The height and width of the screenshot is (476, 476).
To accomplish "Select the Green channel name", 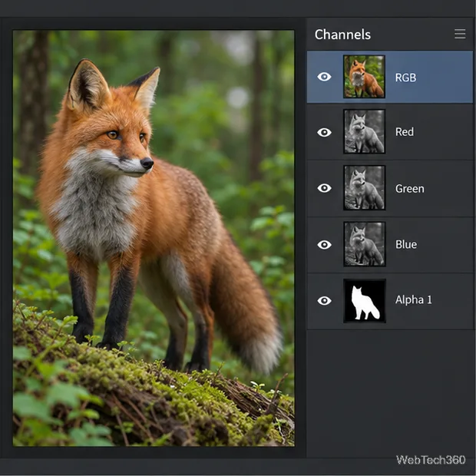I will point(409,189).
